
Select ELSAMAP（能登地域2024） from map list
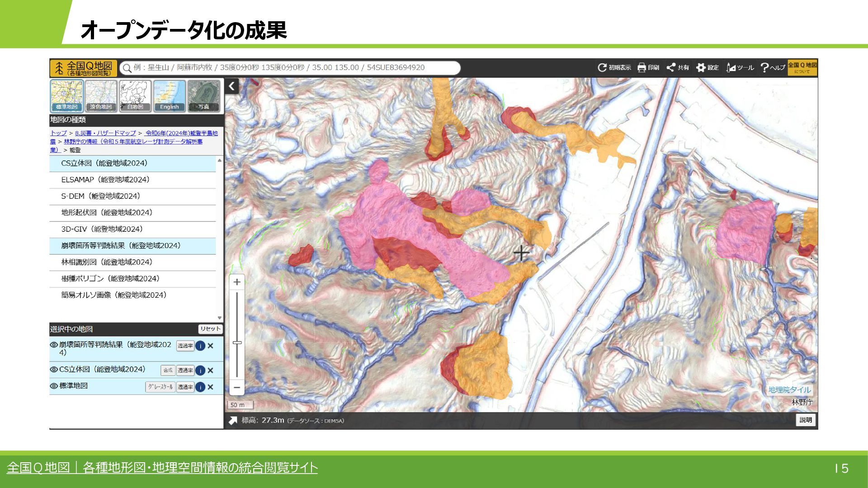105,180
